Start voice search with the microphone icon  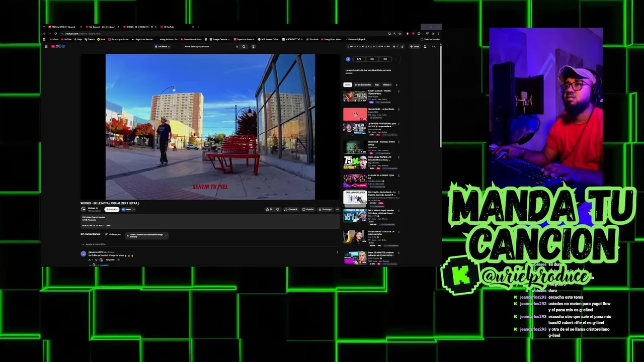tap(253, 47)
